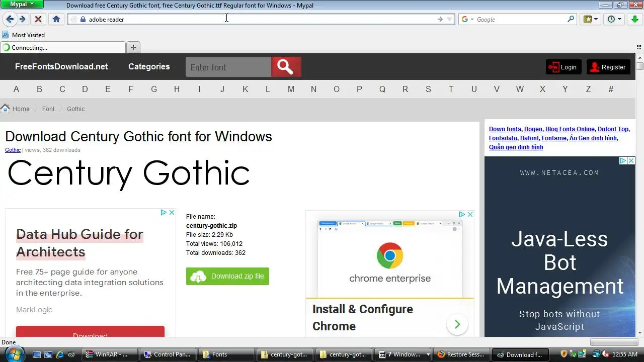Viewport: 644px width, 362px height.
Task: Click the magnifier in Google search box
Action: pos(571,19)
